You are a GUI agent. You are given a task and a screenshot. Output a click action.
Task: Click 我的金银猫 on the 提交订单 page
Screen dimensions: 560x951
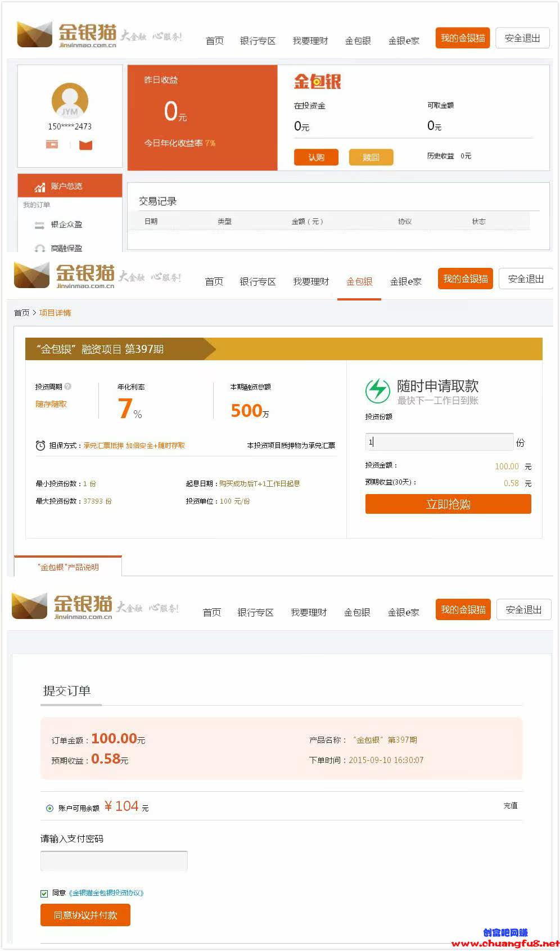(x=463, y=610)
